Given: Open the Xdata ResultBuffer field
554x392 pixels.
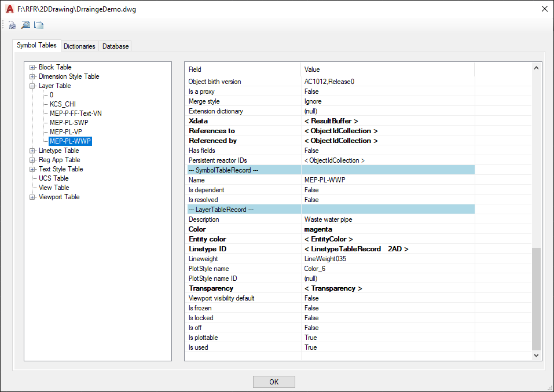Looking at the screenshot, I should (331, 121).
